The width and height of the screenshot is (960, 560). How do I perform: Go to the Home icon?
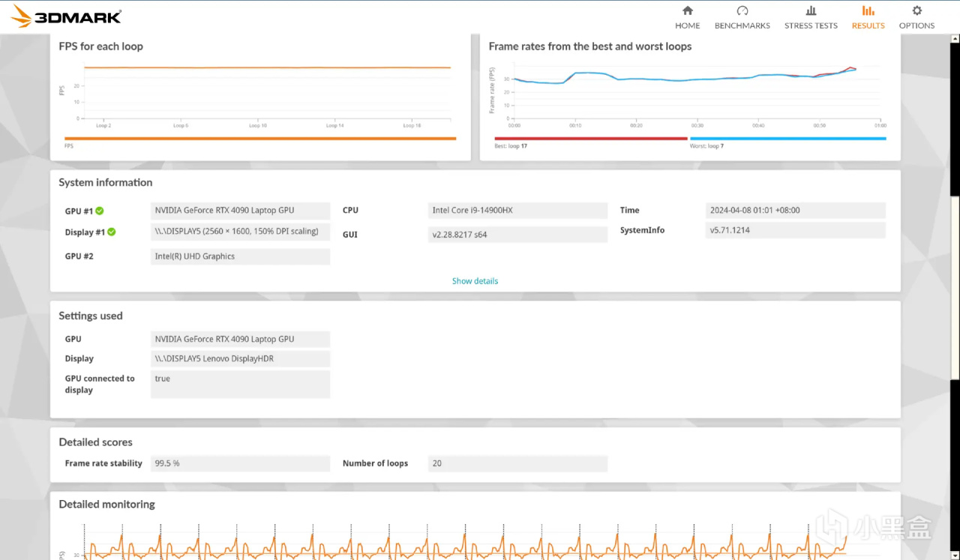coord(687,10)
